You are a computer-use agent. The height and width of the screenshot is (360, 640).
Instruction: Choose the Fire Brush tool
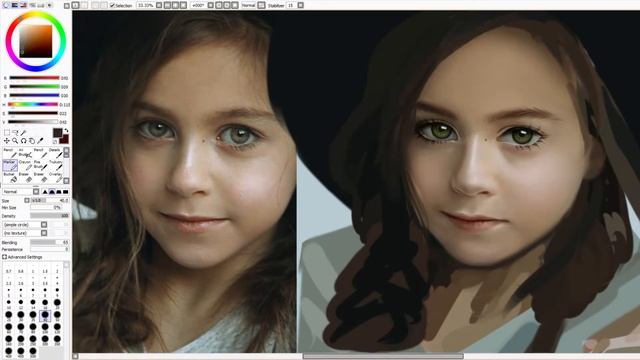click(x=40, y=165)
